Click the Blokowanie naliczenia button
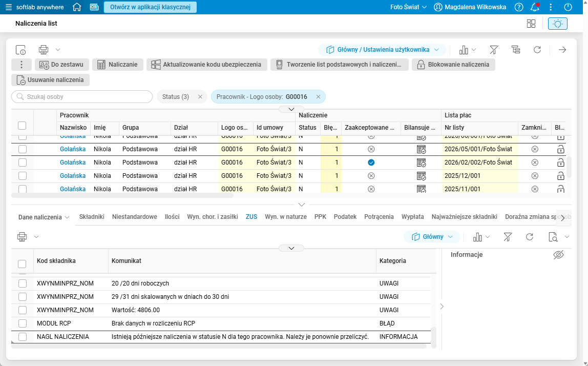 (x=453, y=65)
